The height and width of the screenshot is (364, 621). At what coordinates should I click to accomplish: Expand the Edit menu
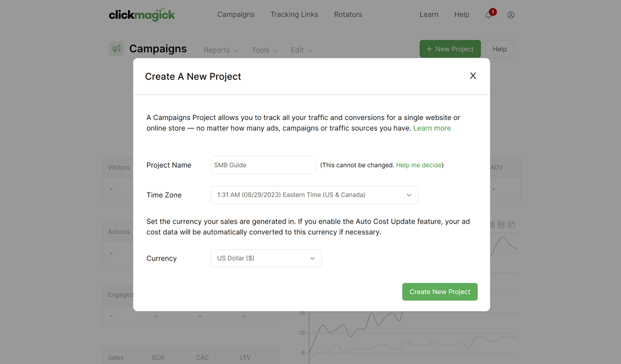(x=301, y=50)
